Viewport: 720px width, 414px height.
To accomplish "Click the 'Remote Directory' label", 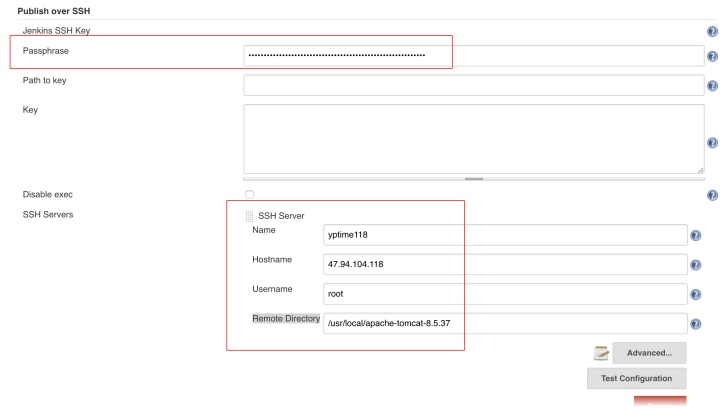I will 286,319.
